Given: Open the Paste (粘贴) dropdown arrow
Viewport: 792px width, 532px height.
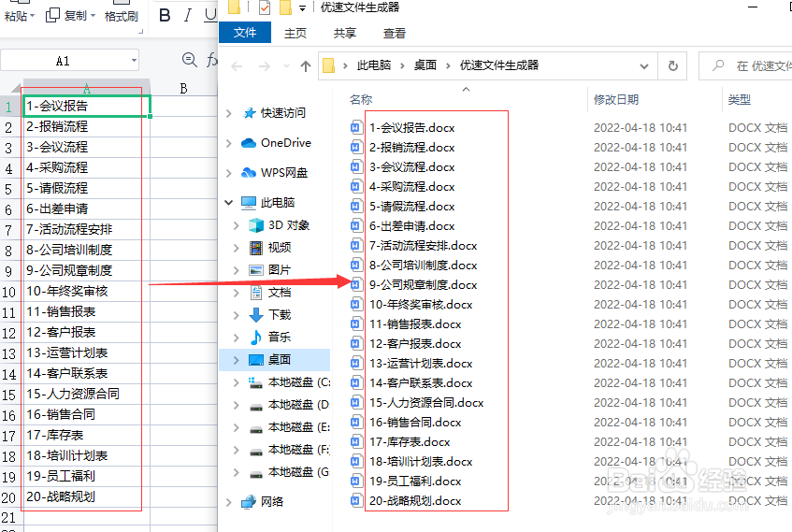Looking at the screenshot, I should pos(33,16).
